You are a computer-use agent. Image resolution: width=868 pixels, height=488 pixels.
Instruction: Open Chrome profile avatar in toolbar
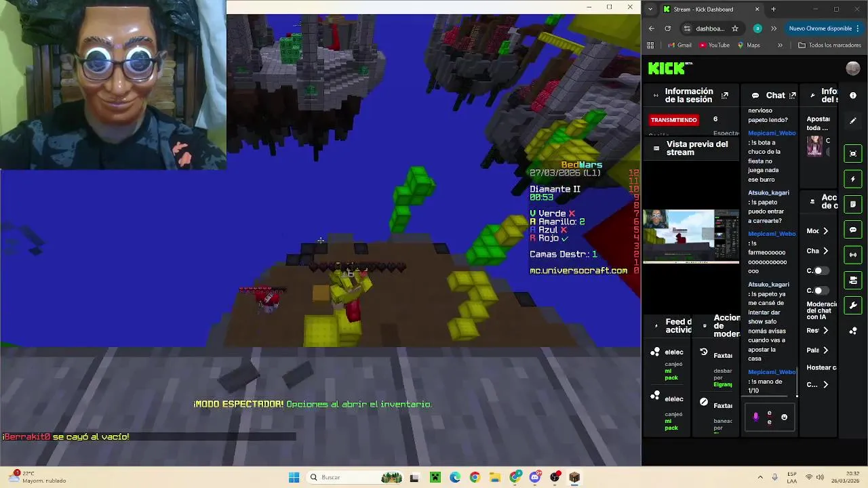757,28
